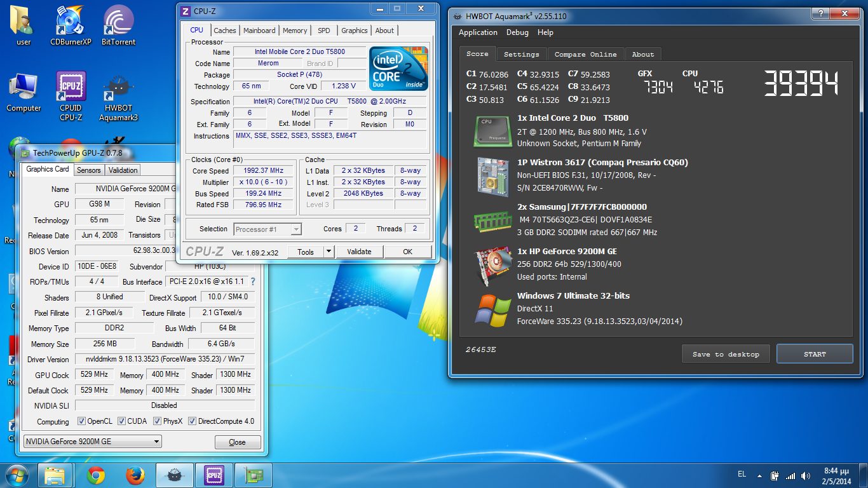Click the Windows Start orb
The image size is (868, 488).
coord(17,475)
